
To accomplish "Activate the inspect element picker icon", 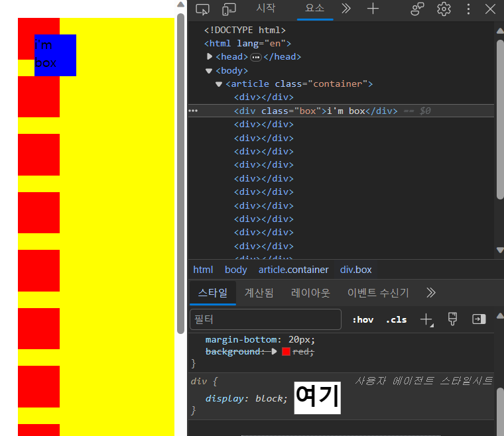I will (x=202, y=9).
